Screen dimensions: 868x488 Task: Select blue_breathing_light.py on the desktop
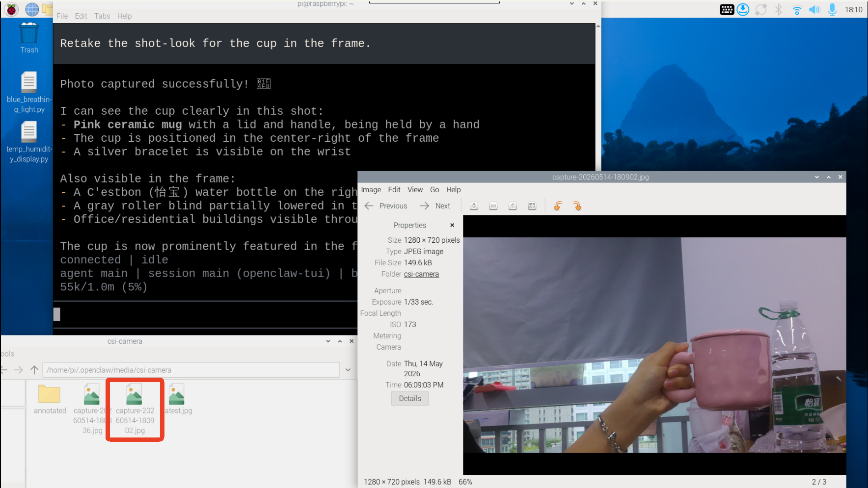coord(29,93)
